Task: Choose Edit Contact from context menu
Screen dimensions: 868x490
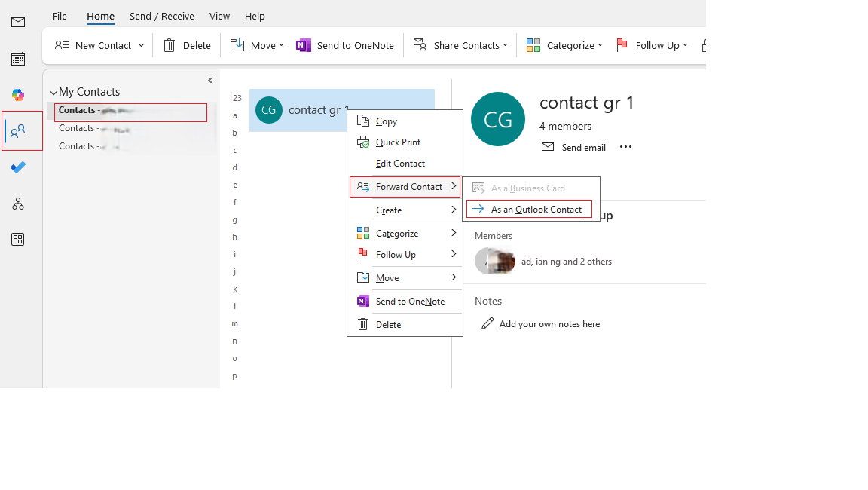Action: 405,164
